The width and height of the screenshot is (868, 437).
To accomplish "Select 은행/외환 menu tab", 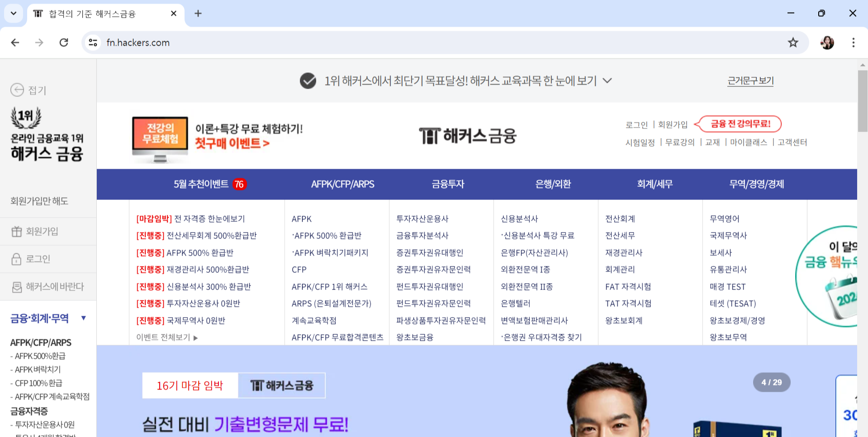I will (x=553, y=184).
